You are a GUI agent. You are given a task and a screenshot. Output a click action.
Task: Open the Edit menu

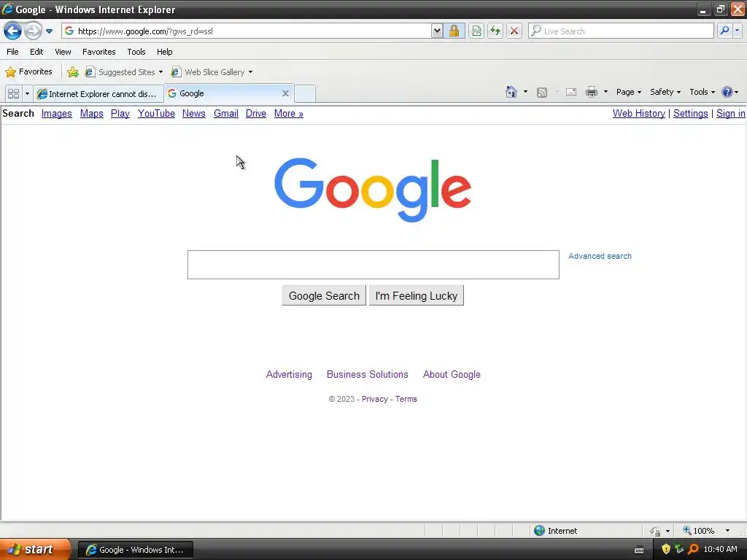[36, 52]
